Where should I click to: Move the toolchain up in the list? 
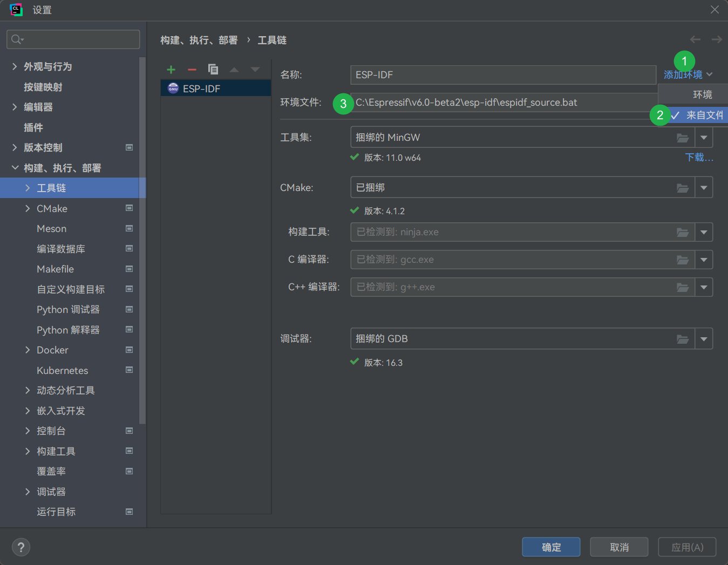pyautogui.click(x=234, y=70)
